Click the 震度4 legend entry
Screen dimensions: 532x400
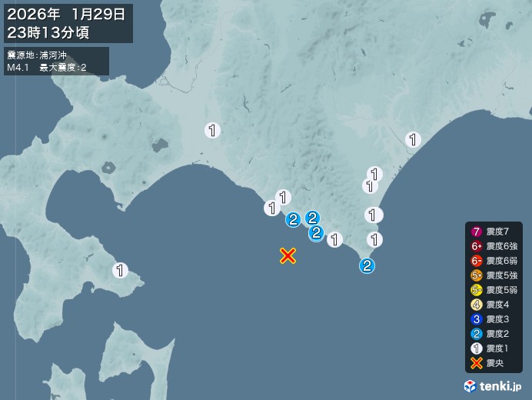click(x=490, y=305)
